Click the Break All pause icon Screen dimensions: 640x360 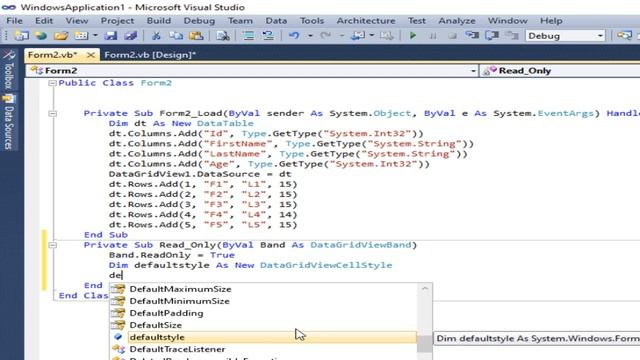pyautogui.click(x=433, y=36)
